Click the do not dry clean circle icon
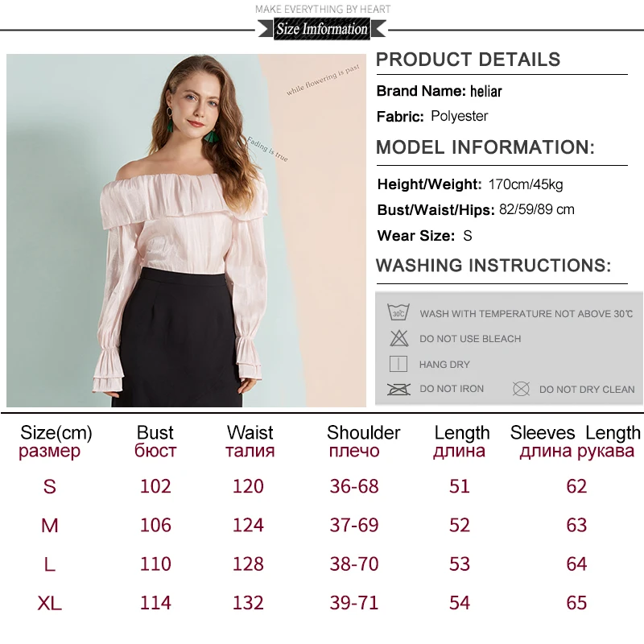 click(521, 389)
